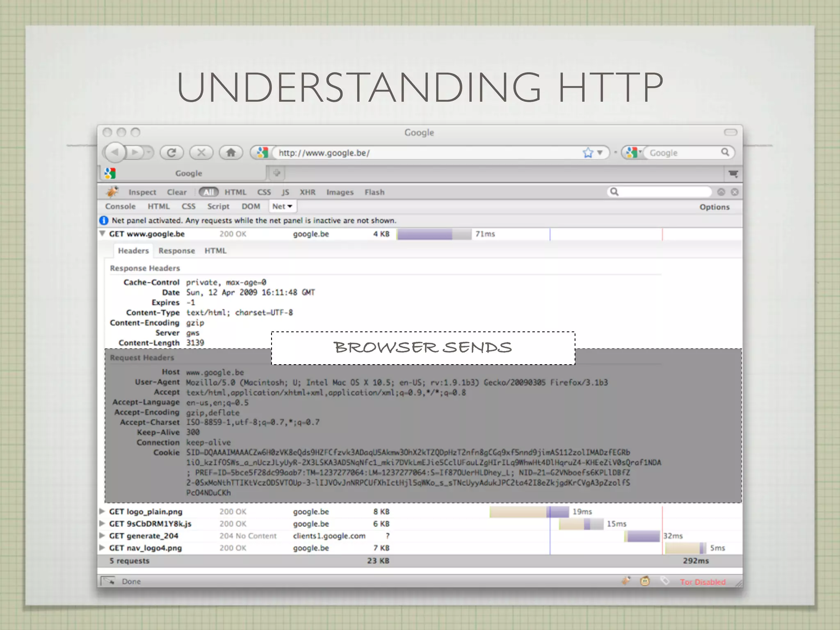Click the Firebug search field
840x630 pixels.
(659, 192)
